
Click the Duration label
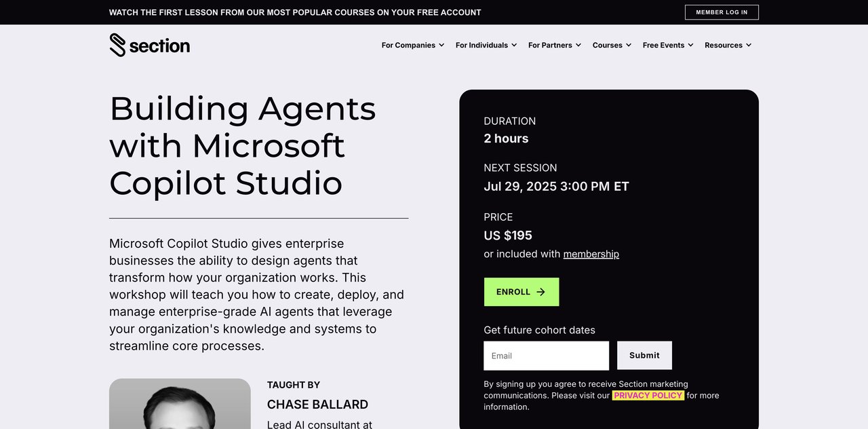point(509,121)
